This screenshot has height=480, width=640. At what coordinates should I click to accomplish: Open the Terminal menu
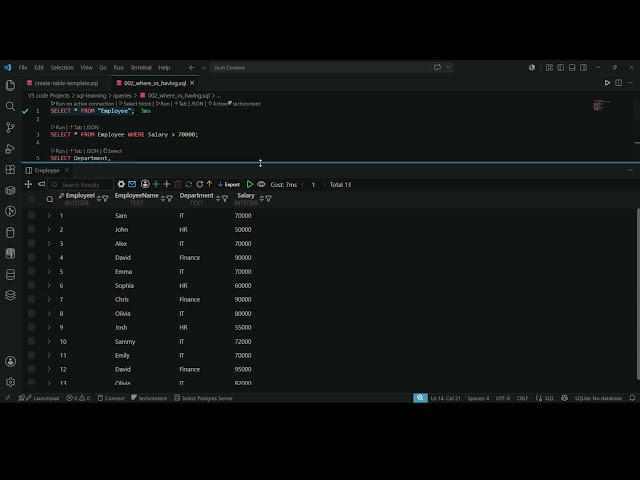pos(141,67)
